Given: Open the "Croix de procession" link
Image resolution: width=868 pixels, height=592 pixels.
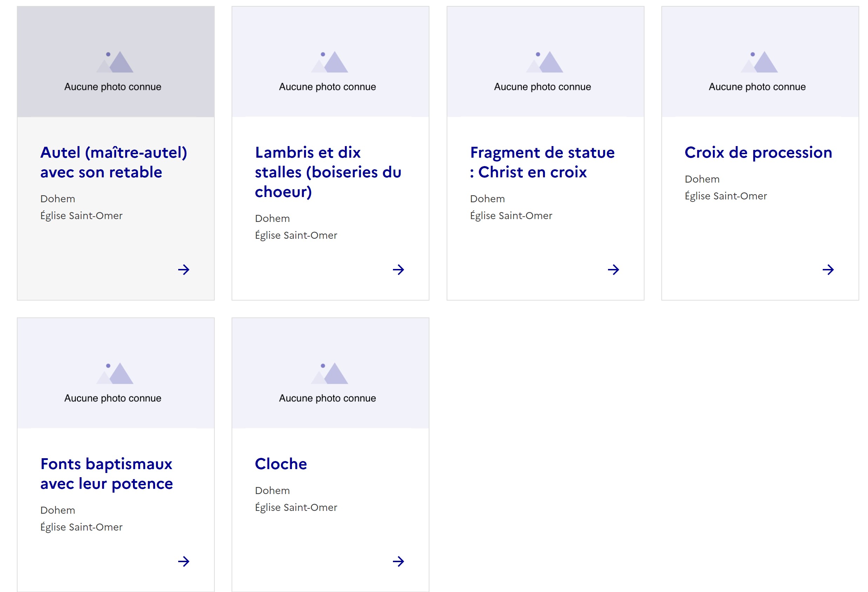Looking at the screenshot, I should pyautogui.click(x=758, y=152).
